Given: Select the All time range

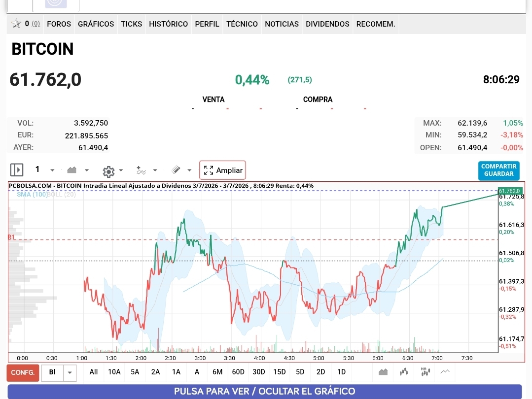Looking at the screenshot, I should point(94,372).
